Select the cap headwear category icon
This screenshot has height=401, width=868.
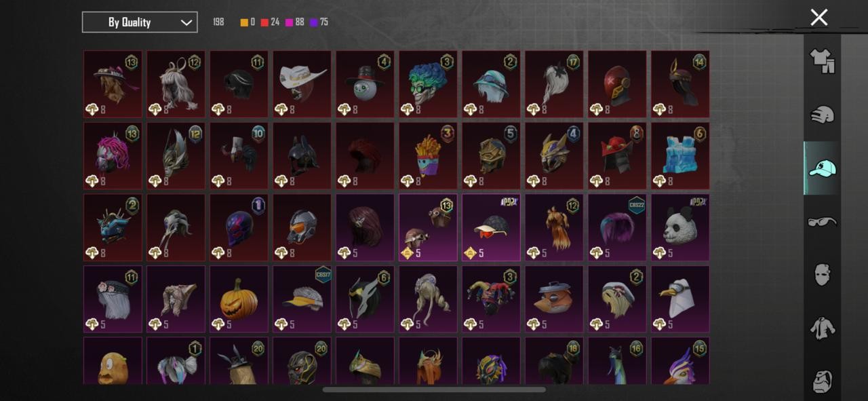tap(822, 168)
